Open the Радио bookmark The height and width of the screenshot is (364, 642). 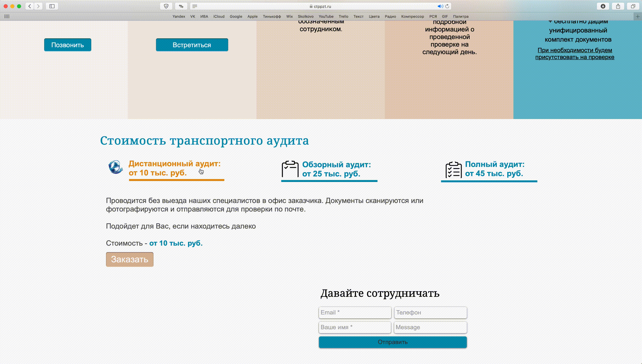(390, 16)
